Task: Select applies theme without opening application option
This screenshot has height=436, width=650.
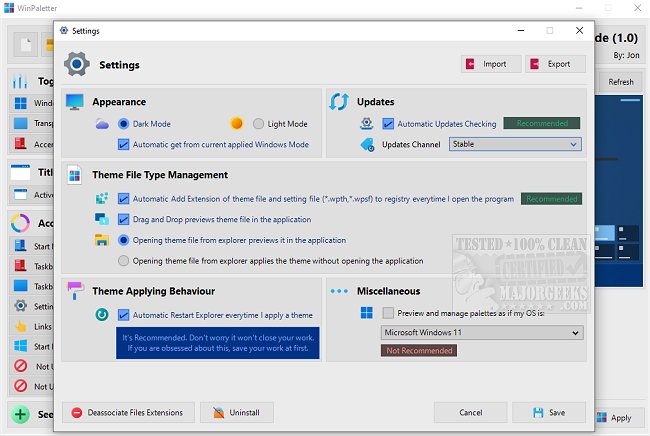Action: click(123, 261)
